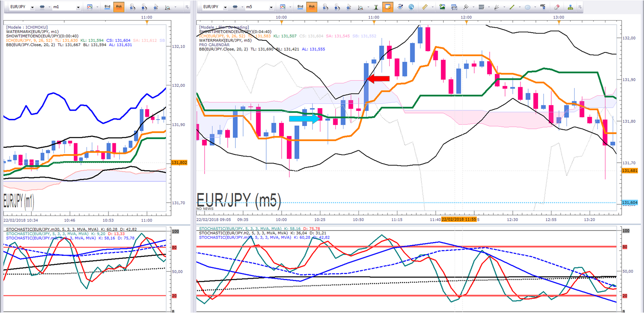The image size is (644, 313).
Task: Toggle Ask price in the m5 chart
Action: (312, 7)
